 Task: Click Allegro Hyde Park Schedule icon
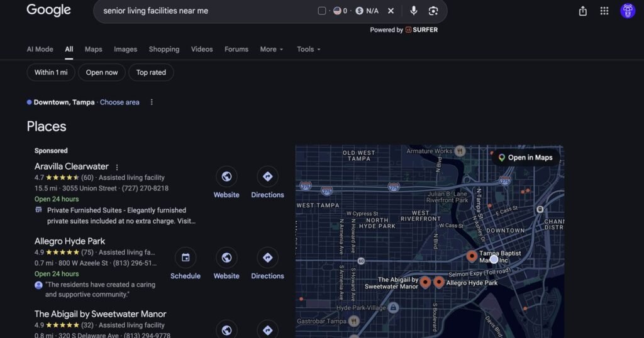(x=186, y=258)
